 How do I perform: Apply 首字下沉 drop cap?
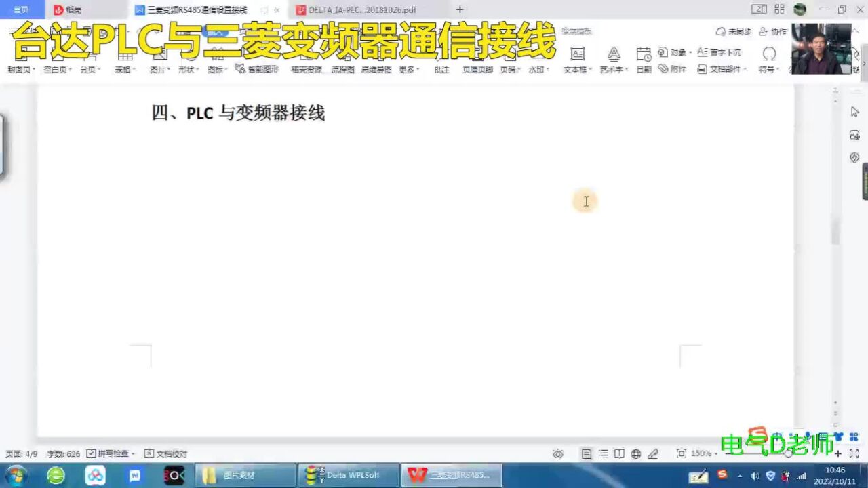click(719, 52)
